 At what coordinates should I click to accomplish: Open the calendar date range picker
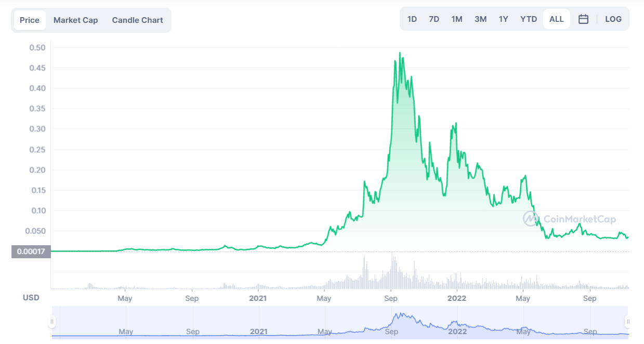click(x=583, y=19)
